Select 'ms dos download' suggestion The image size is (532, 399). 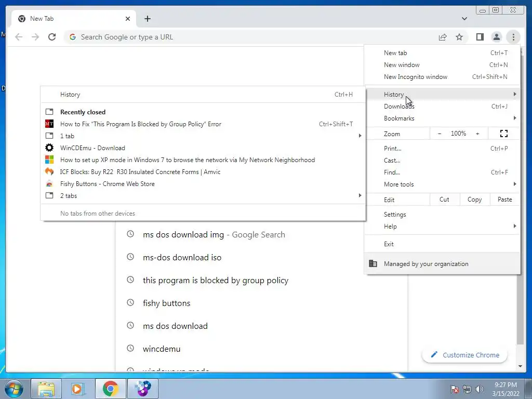point(261,326)
